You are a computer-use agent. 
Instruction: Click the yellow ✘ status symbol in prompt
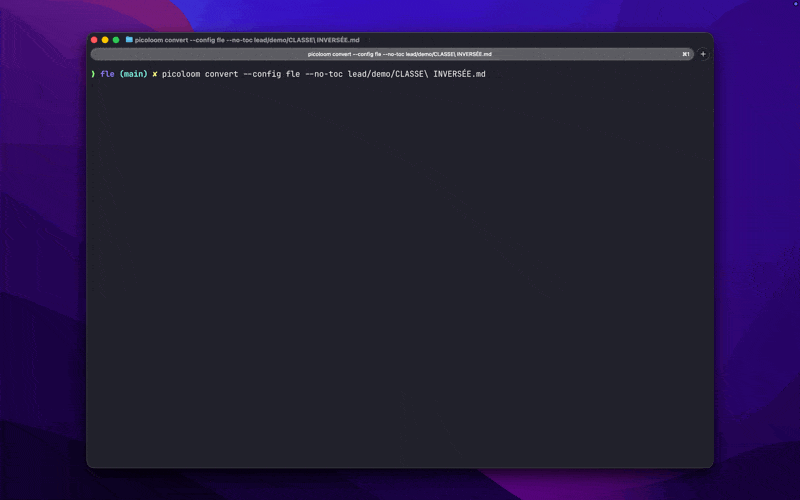click(155, 74)
